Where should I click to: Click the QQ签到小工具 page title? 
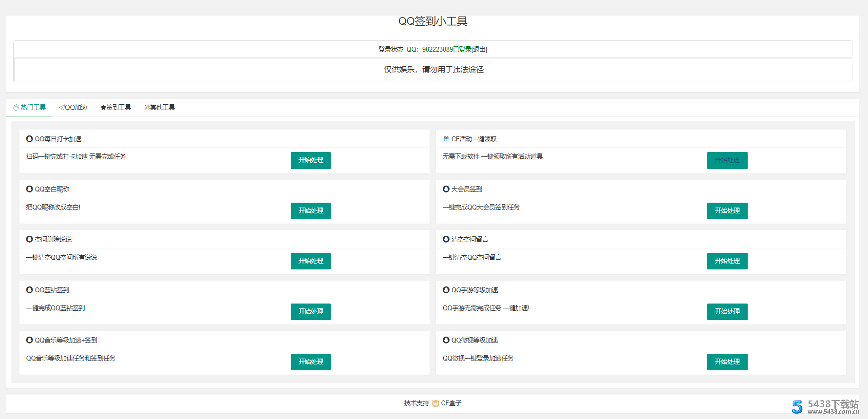(x=433, y=21)
